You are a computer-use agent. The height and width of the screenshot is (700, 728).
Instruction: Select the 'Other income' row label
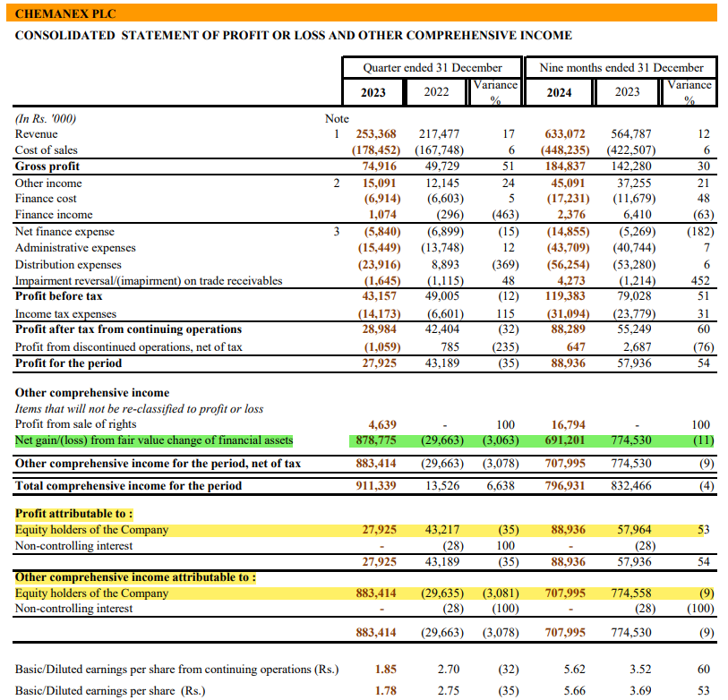point(48,184)
